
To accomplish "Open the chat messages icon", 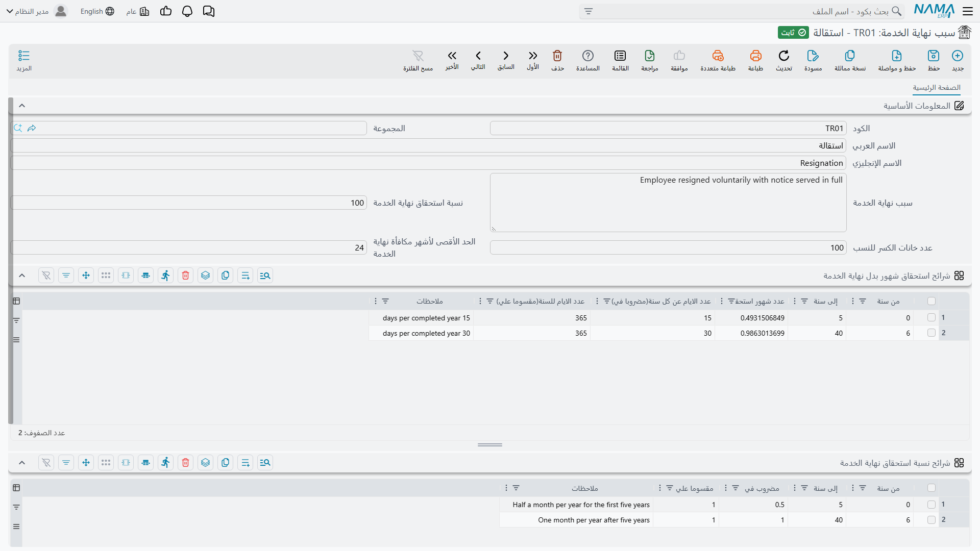I will coord(209,11).
